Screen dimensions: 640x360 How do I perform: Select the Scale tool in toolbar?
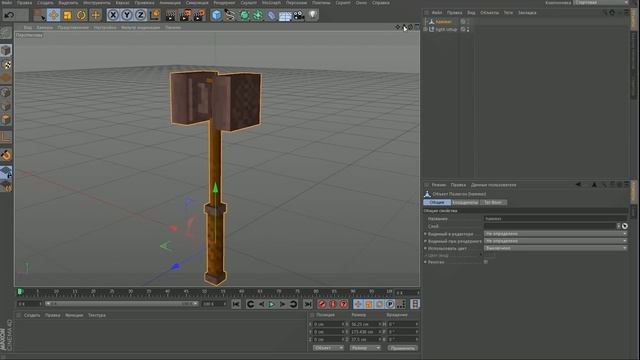point(67,15)
